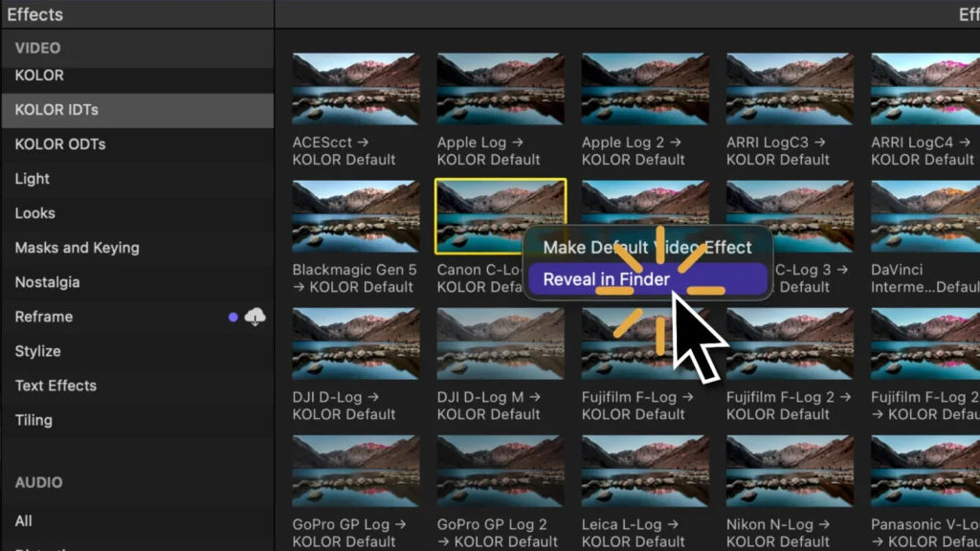Select Nikon N-Log effect thumbnail
The height and width of the screenshot is (551, 980).
(x=790, y=471)
